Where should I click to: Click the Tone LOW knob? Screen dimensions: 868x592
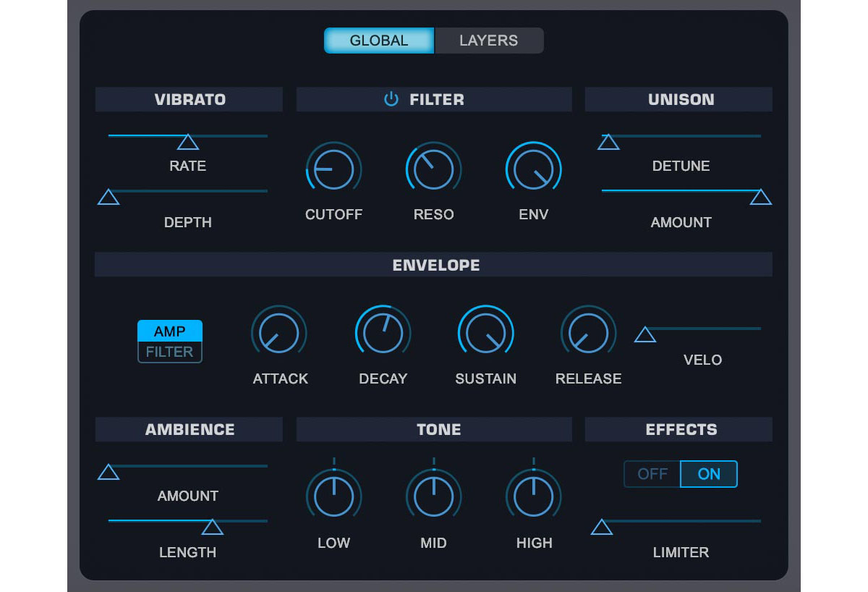coord(333,496)
